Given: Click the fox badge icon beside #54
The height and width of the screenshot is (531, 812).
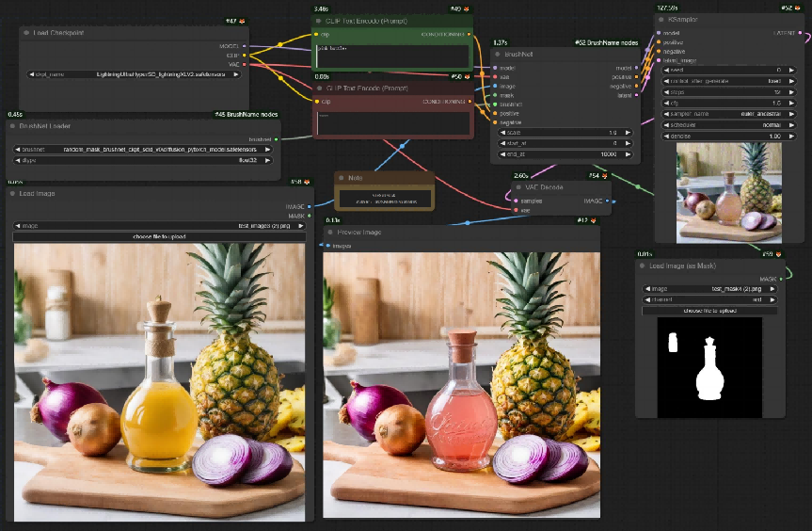Looking at the screenshot, I should tap(604, 176).
